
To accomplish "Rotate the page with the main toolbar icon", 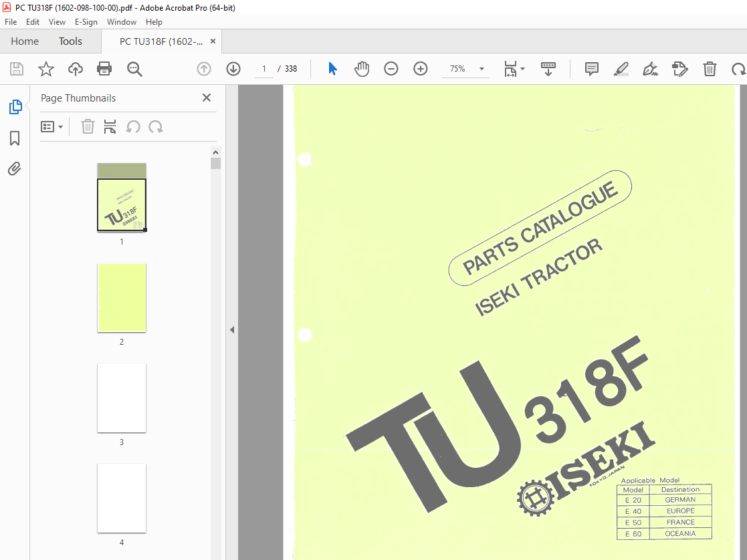I will [738, 69].
